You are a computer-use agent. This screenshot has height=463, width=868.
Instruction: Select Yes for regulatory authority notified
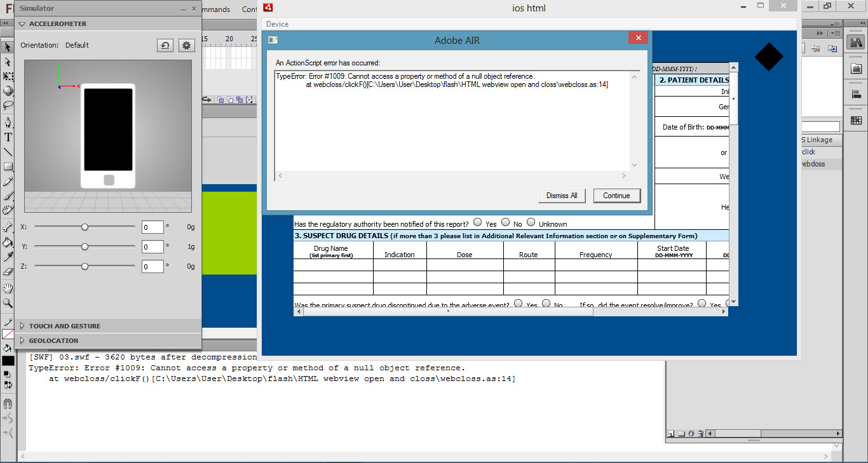point(478,222)
